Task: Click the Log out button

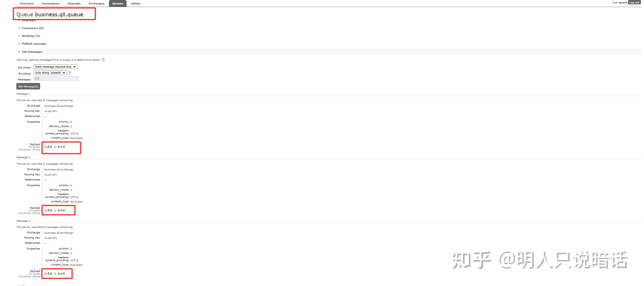Action: (x=634, y=2)
